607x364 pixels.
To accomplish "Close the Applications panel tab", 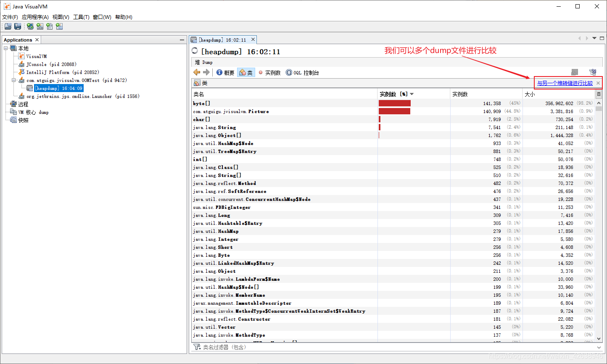I will coord(37,40).
